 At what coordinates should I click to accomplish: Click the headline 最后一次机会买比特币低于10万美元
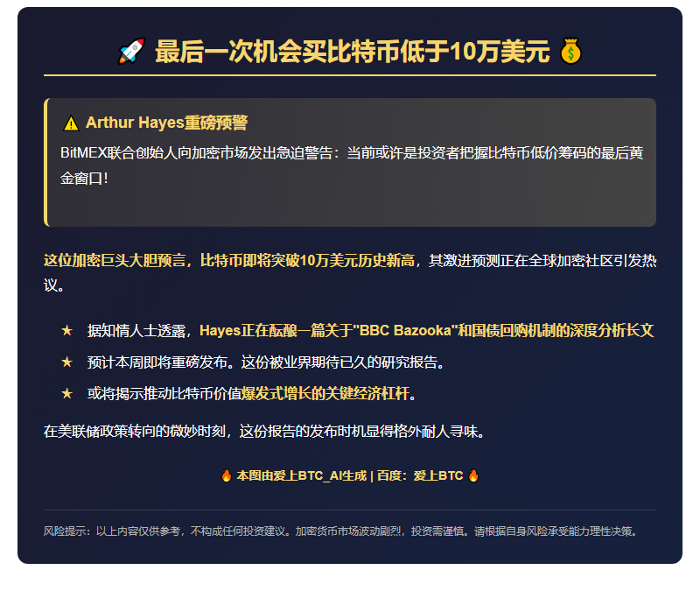[353, 52]
